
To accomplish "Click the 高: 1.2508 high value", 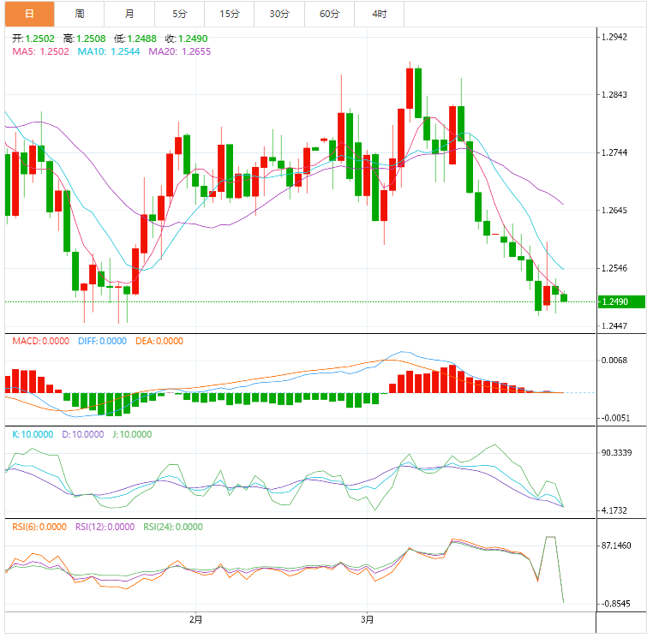I will (x=85, y=39).
